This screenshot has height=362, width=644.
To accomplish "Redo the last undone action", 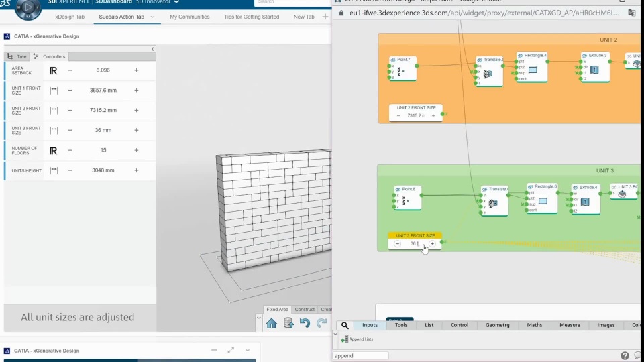I will click(x=321, y=323).
